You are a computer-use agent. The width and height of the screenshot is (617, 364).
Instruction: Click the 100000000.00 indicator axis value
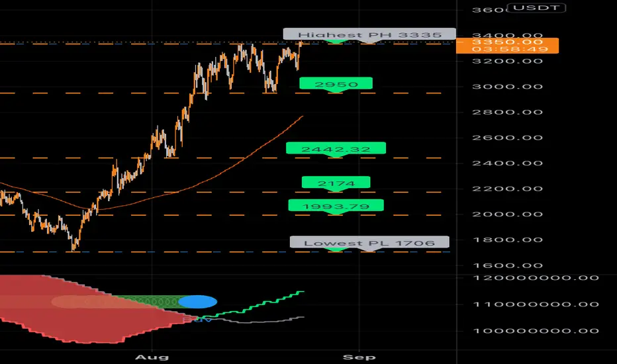pos(536,331)
